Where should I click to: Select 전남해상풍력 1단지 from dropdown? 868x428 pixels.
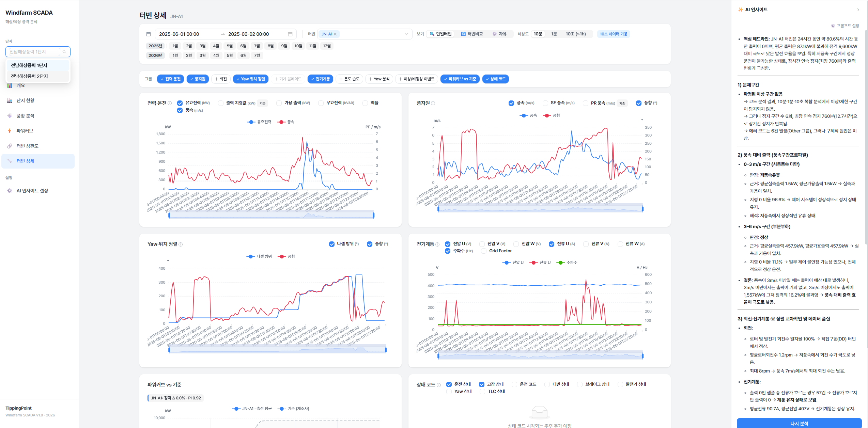click(x=38, y=65)
